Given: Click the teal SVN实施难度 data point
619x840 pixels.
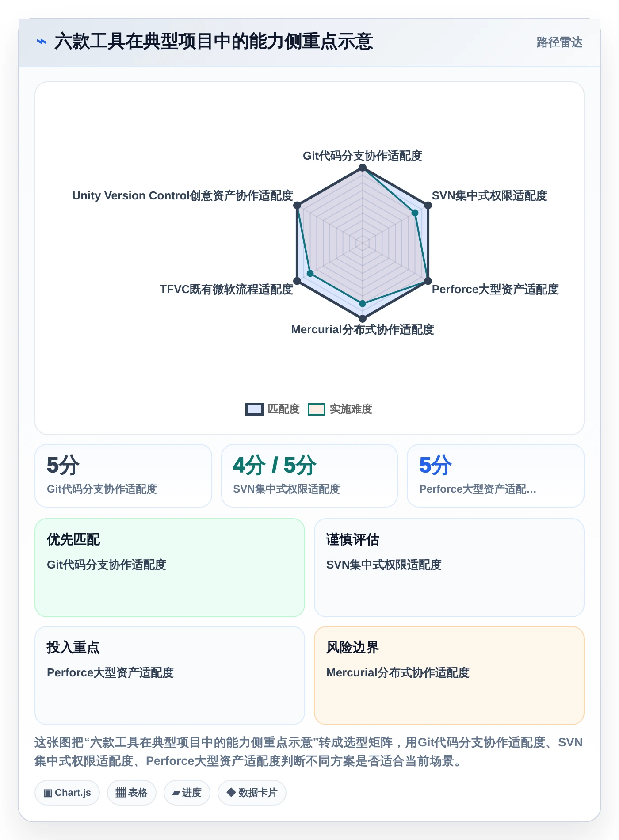Looking at the screenshot, I should [415, 213].
